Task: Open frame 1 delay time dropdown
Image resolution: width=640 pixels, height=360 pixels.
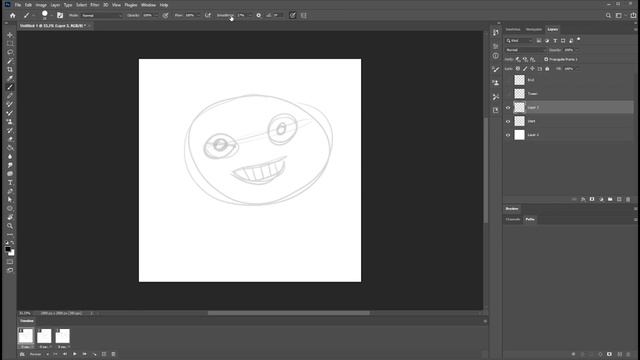Action: [26, 347]
